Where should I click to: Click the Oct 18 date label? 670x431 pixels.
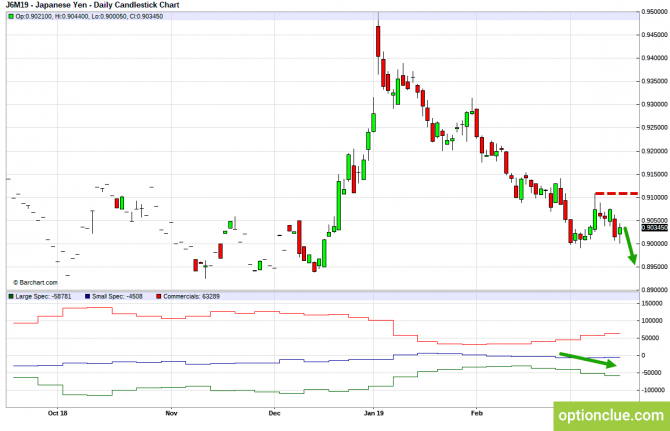click(x=58, y=413)
